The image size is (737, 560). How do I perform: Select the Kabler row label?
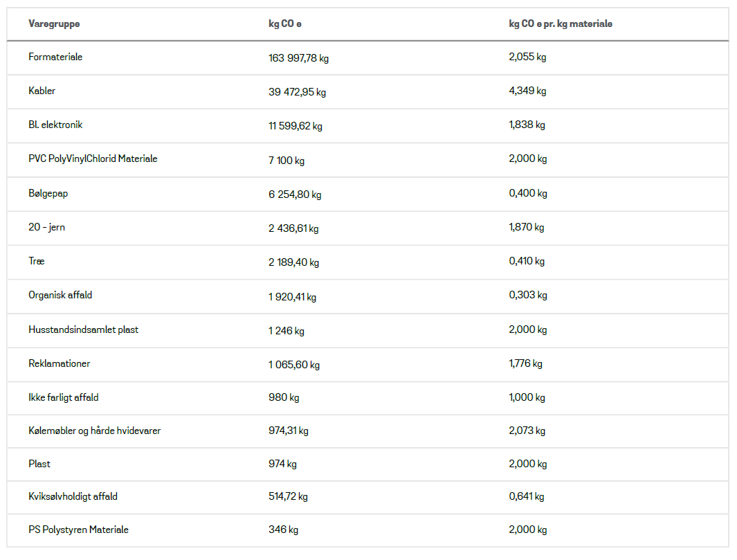pos(42,91)
